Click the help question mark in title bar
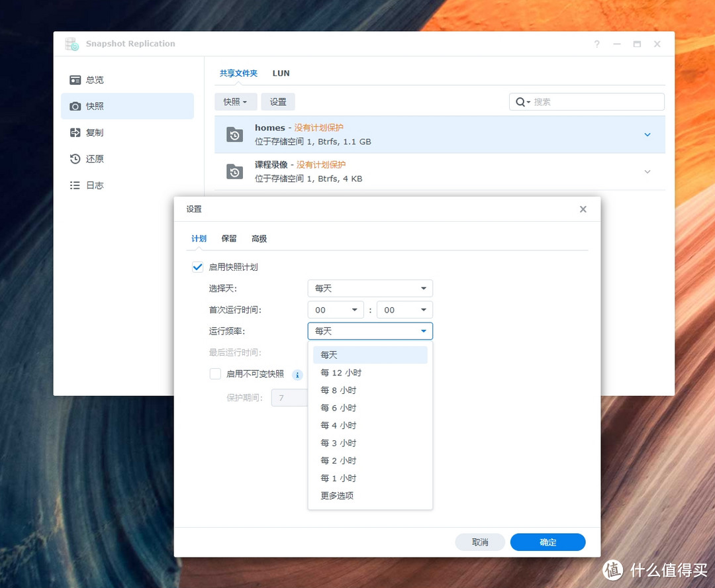 (x=596, y=44)
